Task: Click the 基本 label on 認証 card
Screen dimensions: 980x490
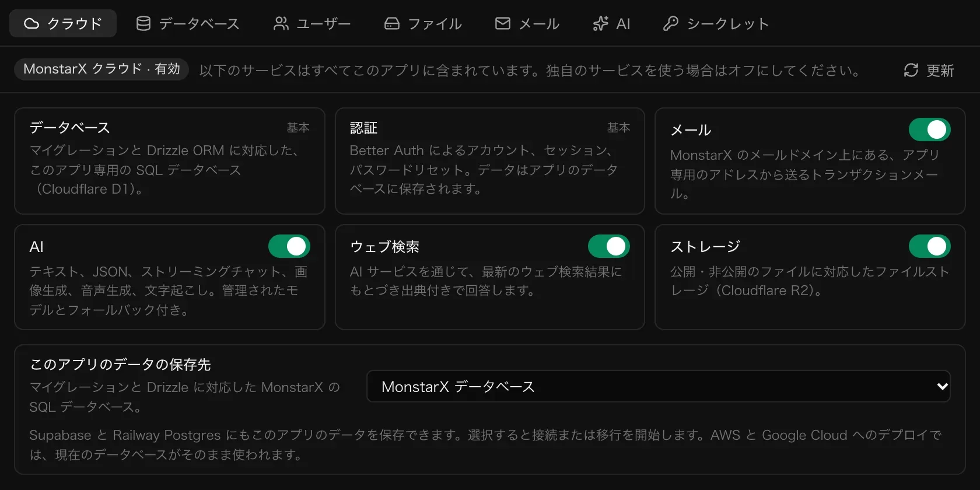Action: [618, 128]
